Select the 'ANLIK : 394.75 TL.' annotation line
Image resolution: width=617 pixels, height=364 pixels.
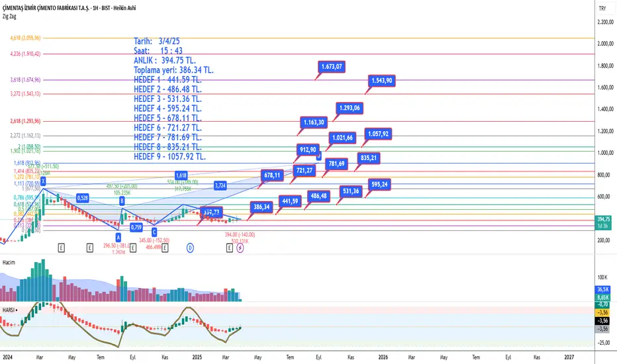[x=164, y=61]
